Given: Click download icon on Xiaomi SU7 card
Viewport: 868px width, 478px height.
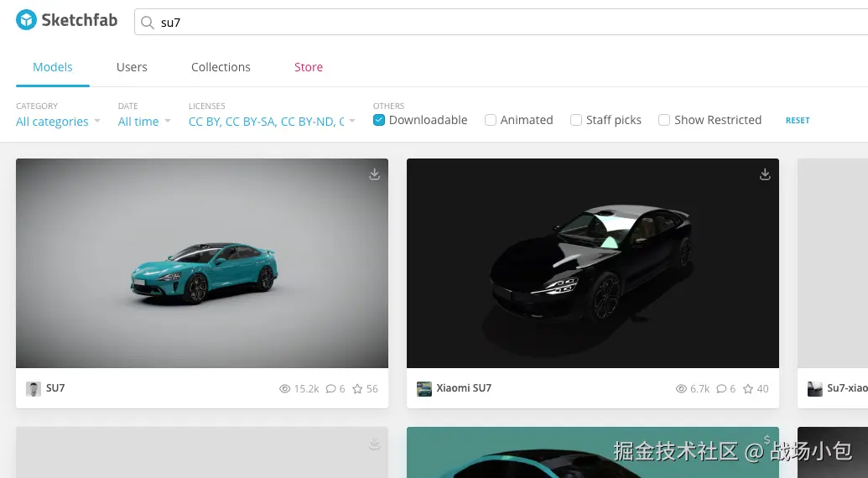Looking at the screenshot, I should click(765, 174).
